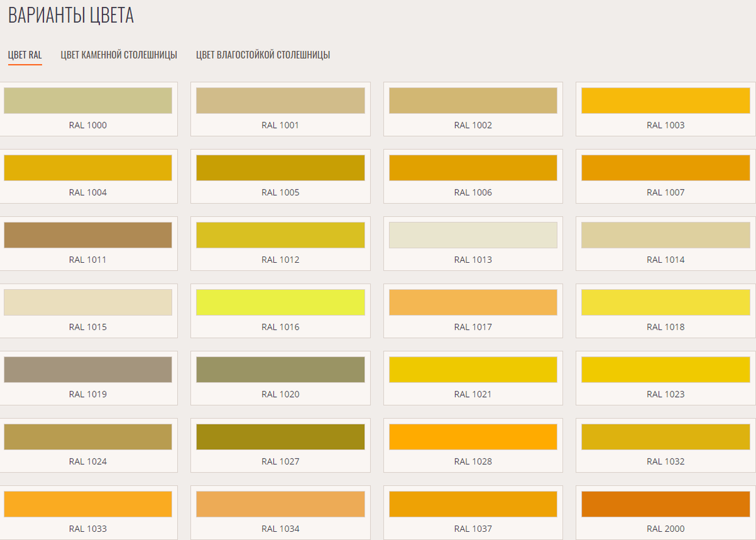The height and width of the screenshot is (540, 756).
Task: Click the RAL 1024 ochre swatch
Action: (88, 437)
